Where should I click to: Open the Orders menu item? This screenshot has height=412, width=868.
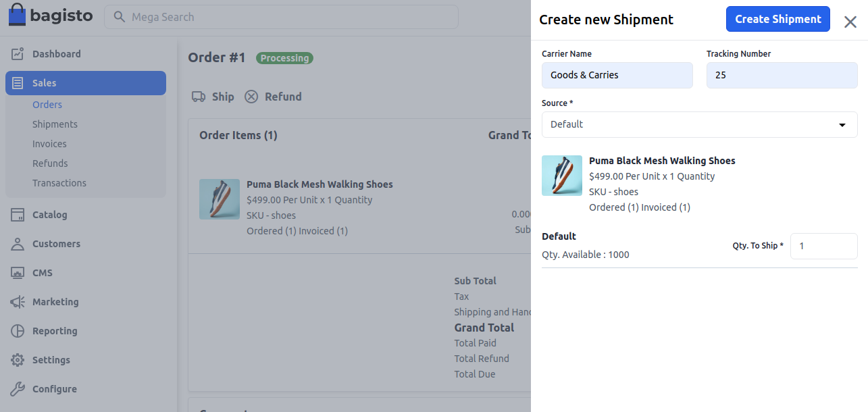47,104
